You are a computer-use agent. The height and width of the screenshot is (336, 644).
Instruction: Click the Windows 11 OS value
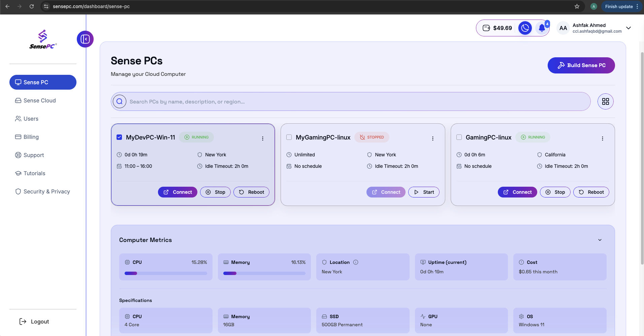click(x=532, y=325)
